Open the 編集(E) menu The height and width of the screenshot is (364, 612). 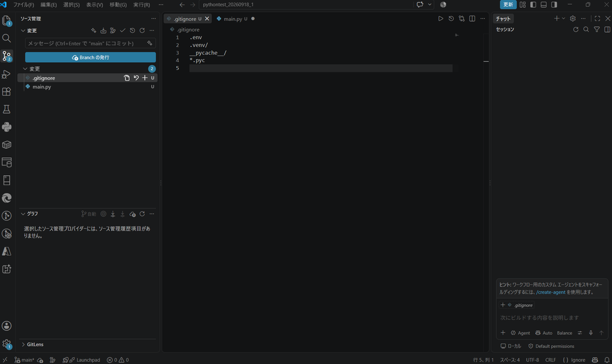48,5
